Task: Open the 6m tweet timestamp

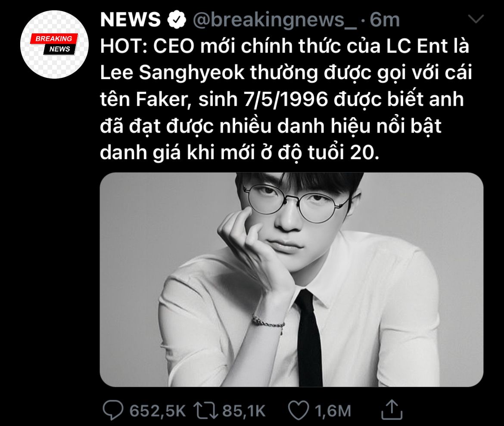Action: pos(384,20)
